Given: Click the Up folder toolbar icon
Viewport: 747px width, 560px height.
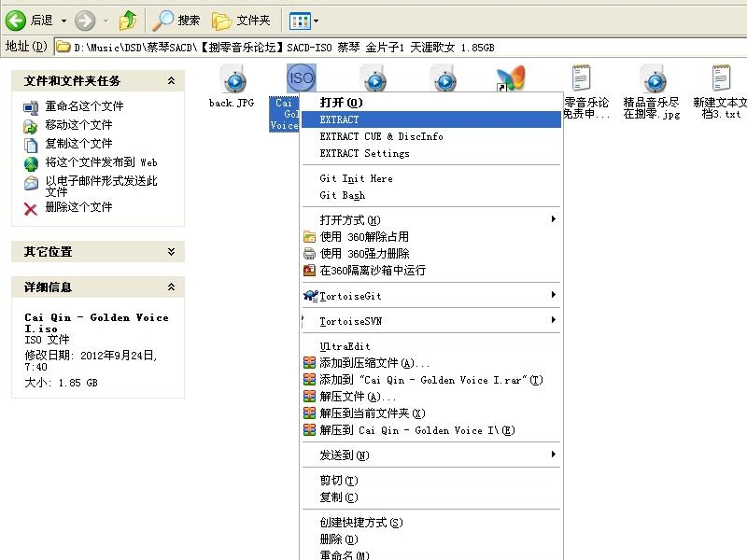Looking at the screenshot, I should (128, 20).
